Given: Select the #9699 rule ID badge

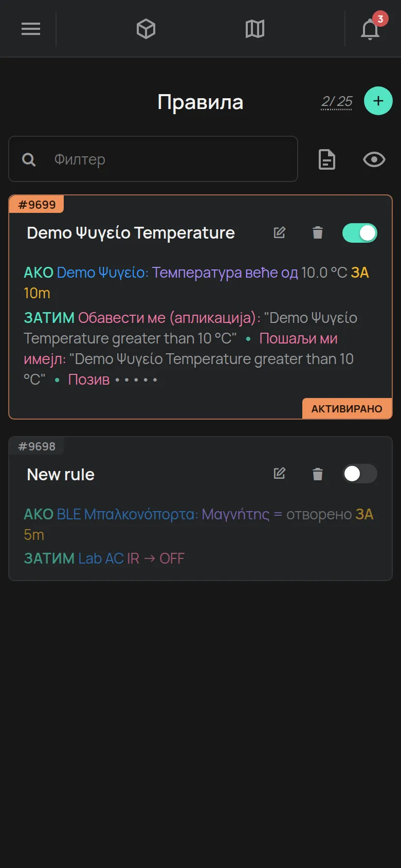Looking at the screenshot, I should (37, 204).
